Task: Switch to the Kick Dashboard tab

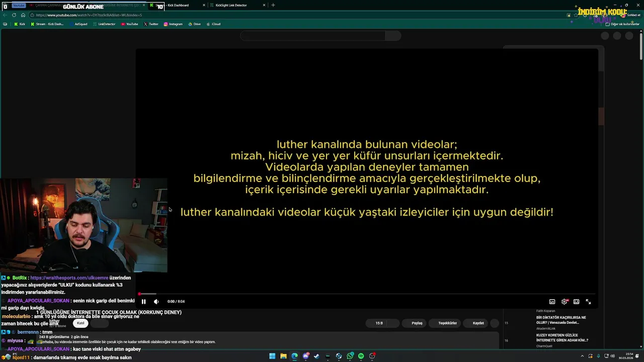Action: click(178, 5)
